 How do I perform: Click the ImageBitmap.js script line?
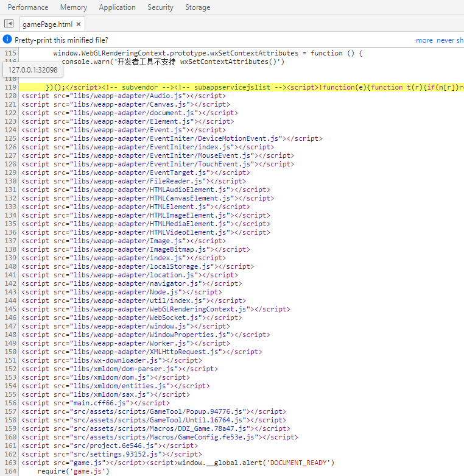136,249
